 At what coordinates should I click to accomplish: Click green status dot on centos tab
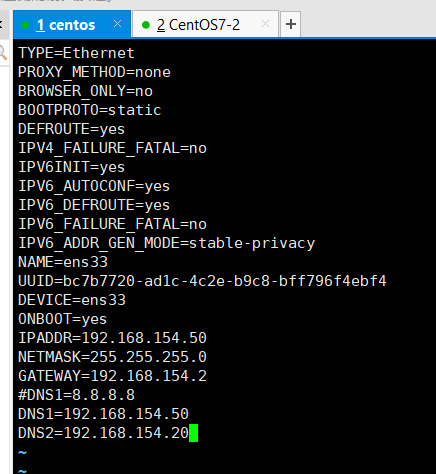pyautogui.click(x=25, y=25)
